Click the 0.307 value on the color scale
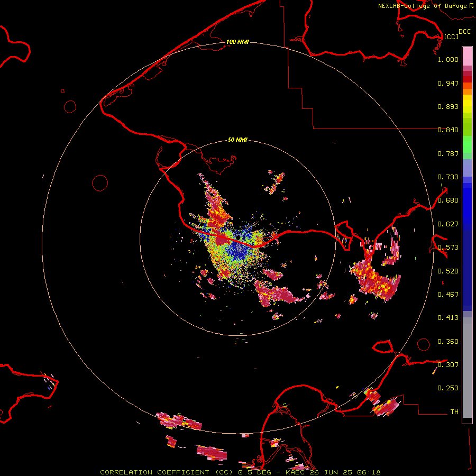The width and height of the screenshot is (476, 476). pos(448,364)
